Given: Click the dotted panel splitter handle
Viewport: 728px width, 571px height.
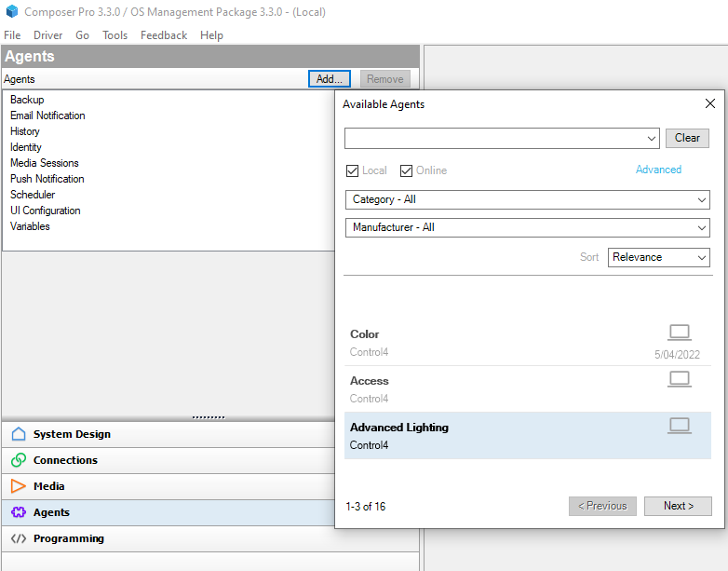Looking at the screenshot, I should click(209, 417).
